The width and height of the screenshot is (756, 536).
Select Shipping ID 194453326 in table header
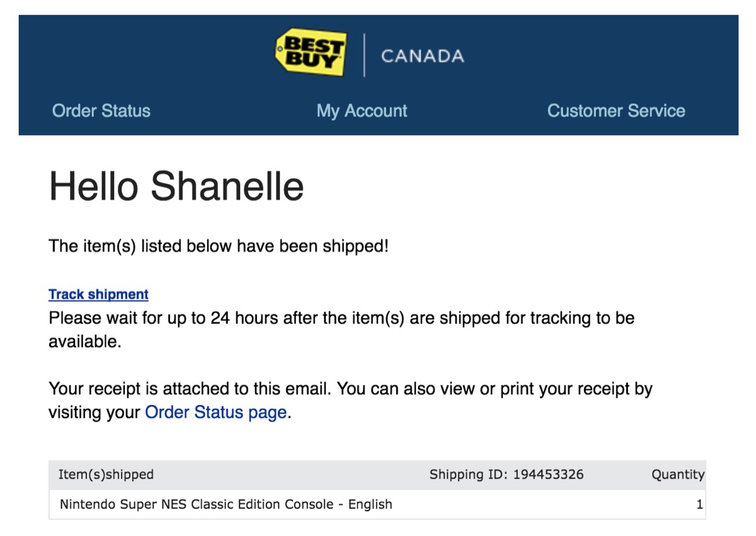click(507, 474)
